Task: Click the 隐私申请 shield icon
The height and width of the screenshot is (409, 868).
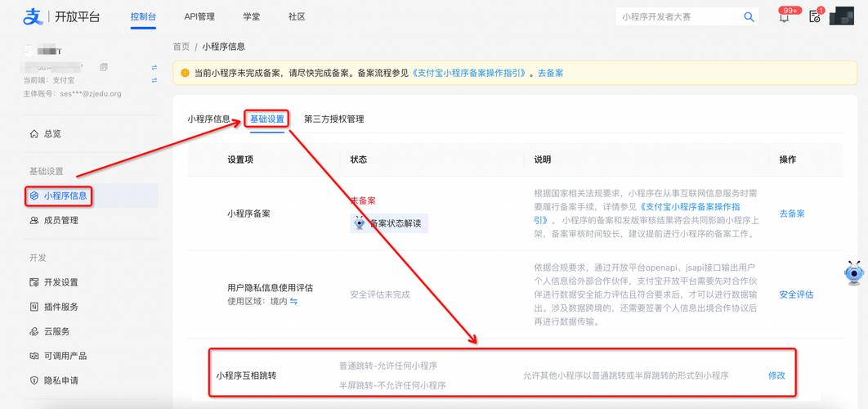Action: [x=34, y=380]
